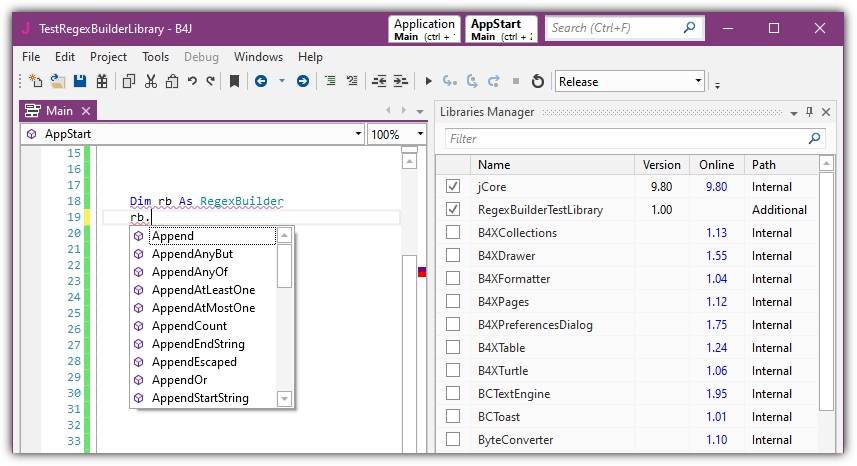
Task: Click the Undo arrow icon
Action: pos(191,82)
